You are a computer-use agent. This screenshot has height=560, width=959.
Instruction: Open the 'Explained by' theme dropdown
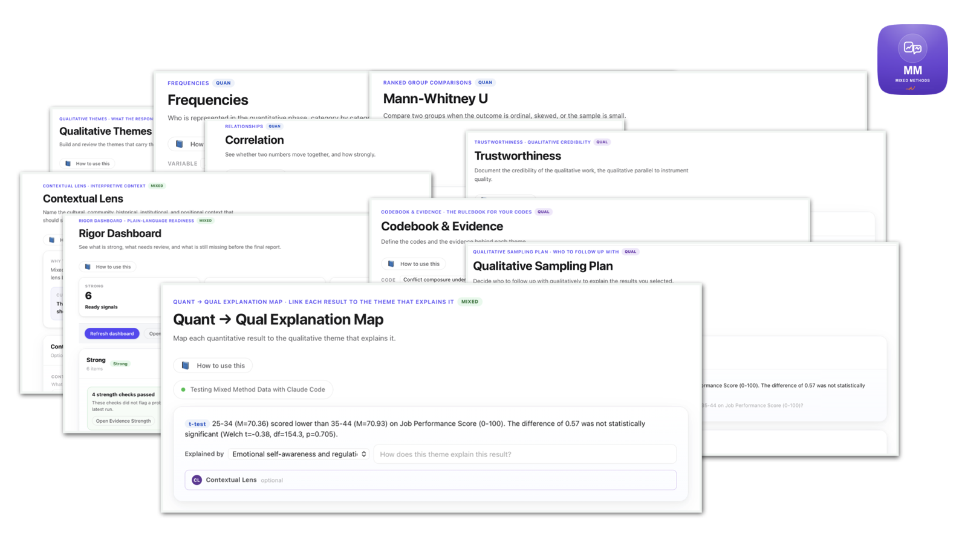pos(299,454)
